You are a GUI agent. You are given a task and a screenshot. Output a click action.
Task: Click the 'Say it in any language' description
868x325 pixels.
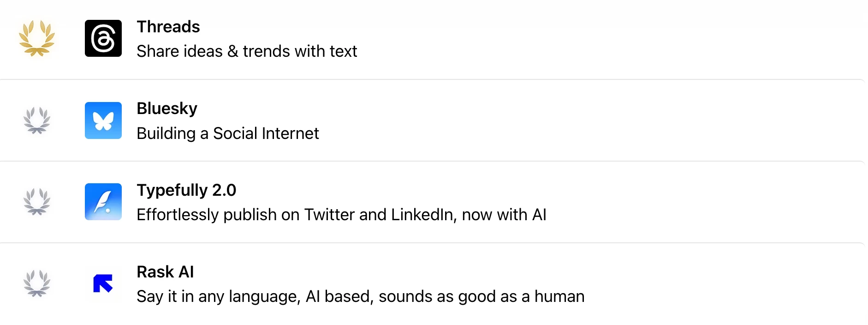[x=361, y=296]
